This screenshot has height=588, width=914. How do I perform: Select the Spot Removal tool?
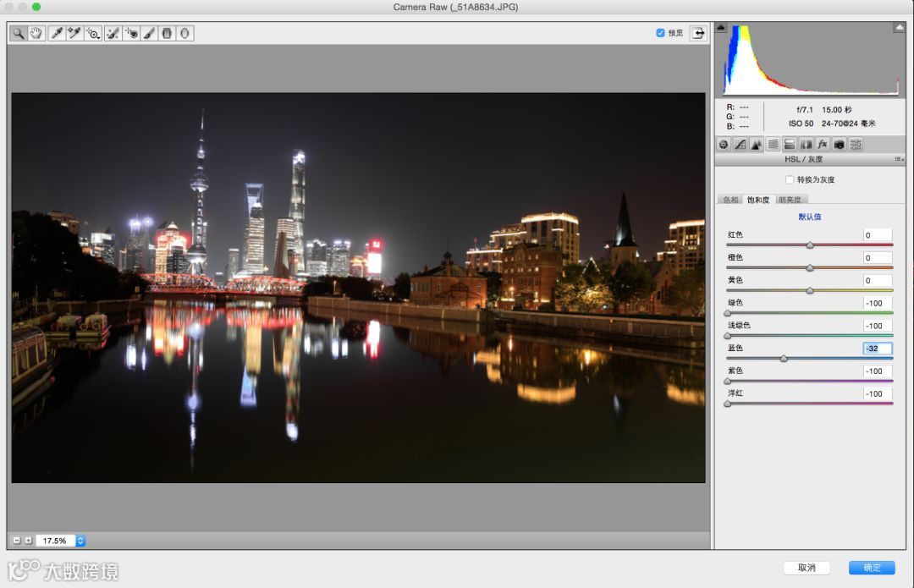coord(113,33)
